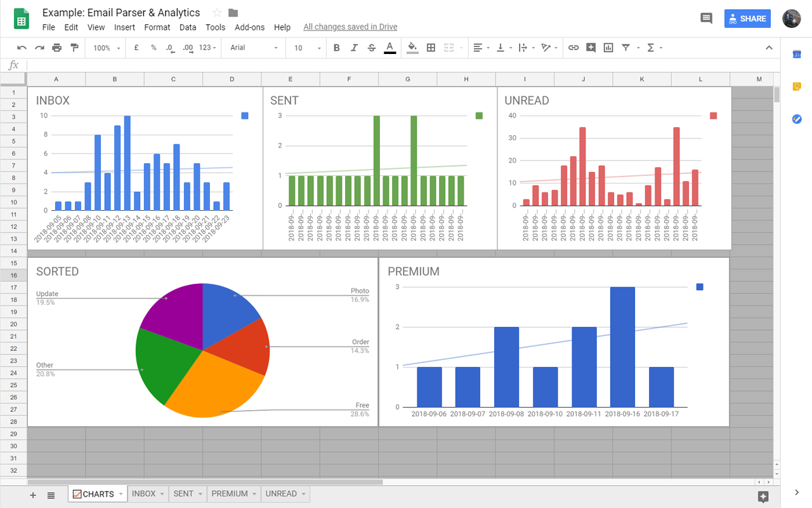This screenshot has height=508, width=812.
Task: Open Google Keep from the sidebar
Action: pos(796,86)
